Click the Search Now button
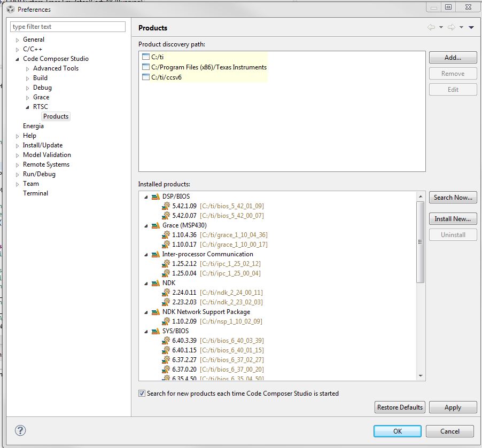Screen dimensions: 482x448 tap(453, 197)
